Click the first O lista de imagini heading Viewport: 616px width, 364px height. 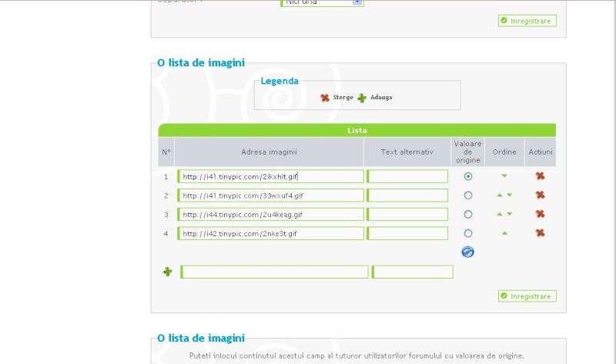tap(201, 63)
